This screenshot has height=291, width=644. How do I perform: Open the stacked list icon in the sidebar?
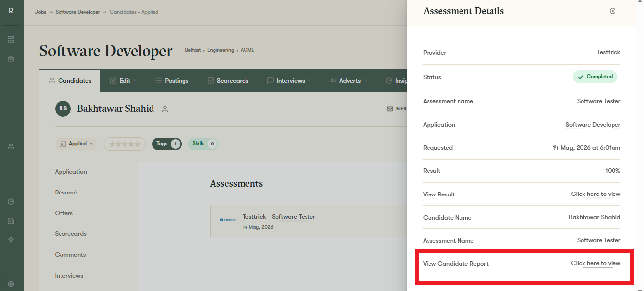tap(11, 39)
